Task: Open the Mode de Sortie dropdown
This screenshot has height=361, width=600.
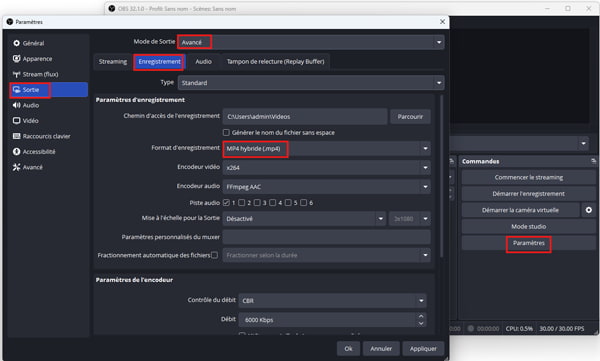Action: pos(311,42)
